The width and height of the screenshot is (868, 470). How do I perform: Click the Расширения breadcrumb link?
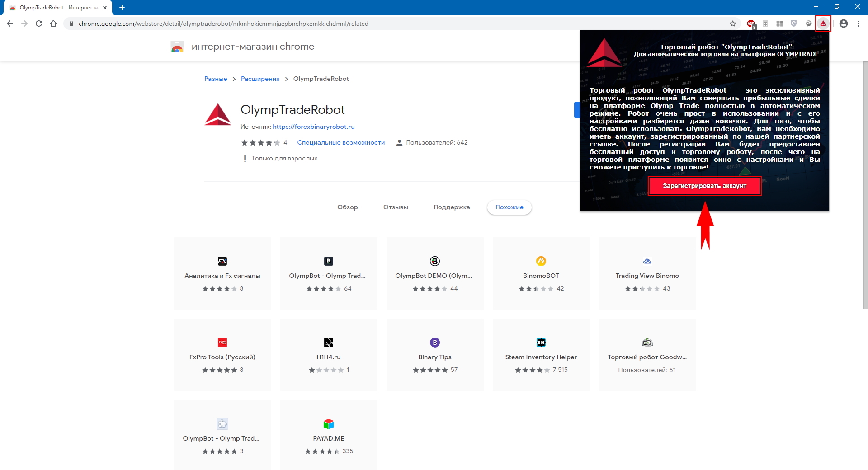(260, 79)
